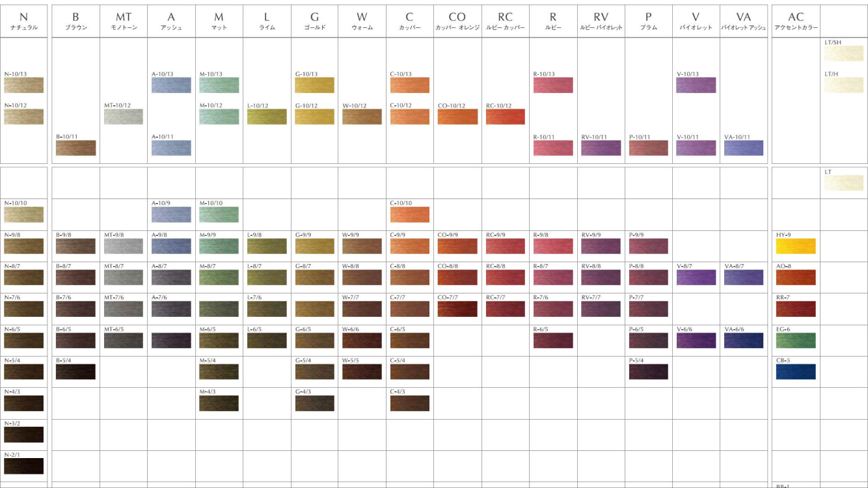This screenshot has width=868, height=488.
Task: Click the CO カッパー オレンジ header
Action: pyautogui.click(x=457, y=21)
